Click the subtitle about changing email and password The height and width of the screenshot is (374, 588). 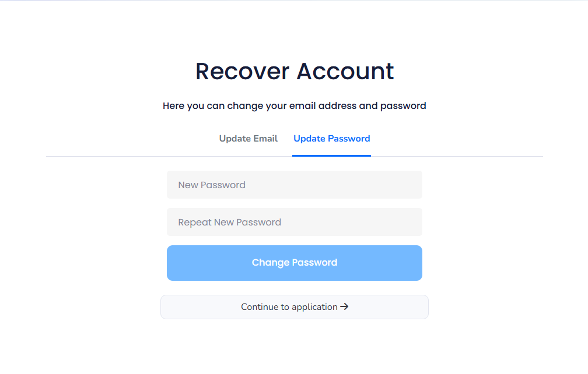coord(295,106)
